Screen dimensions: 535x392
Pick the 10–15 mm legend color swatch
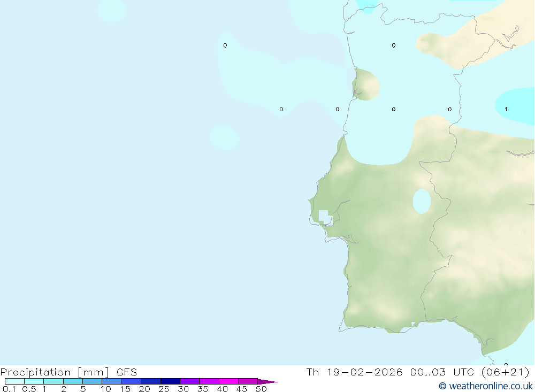click(x=112, y=381)
